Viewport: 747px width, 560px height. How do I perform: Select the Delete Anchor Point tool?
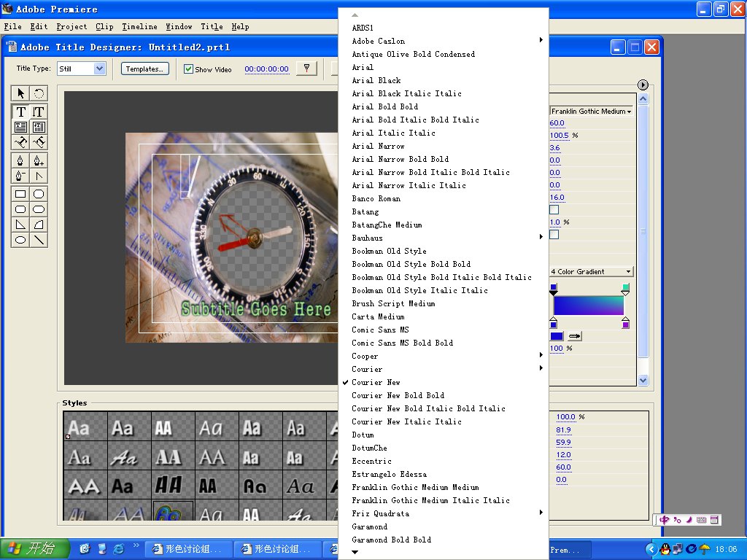pyautogui.click(x=20, y=176)
